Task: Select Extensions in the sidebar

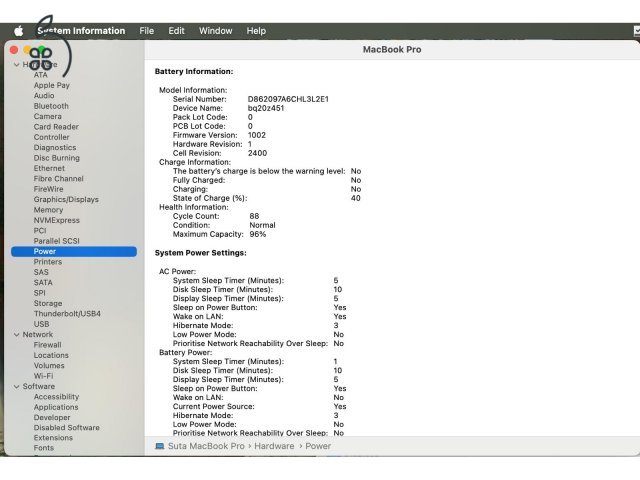Action: tap(53, 438)
